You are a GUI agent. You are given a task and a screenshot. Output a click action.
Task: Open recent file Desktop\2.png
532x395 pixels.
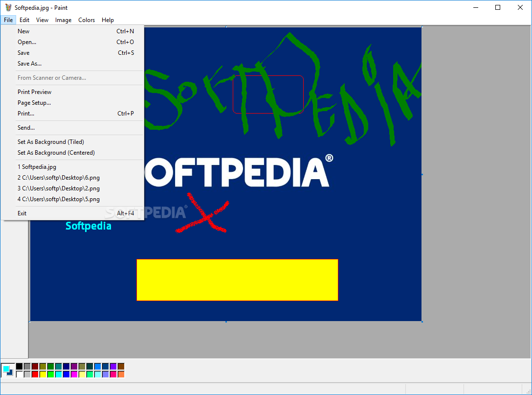(72, 188)
